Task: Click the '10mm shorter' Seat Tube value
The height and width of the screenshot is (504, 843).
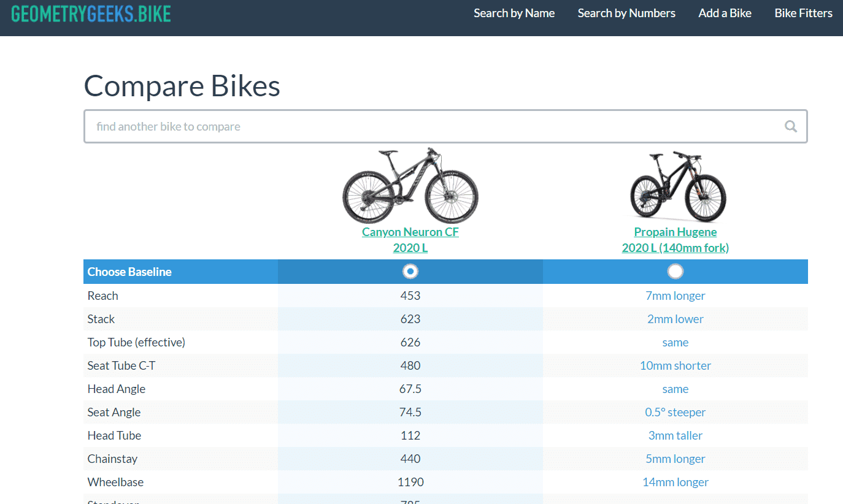Action: click(x=676, y=365)
